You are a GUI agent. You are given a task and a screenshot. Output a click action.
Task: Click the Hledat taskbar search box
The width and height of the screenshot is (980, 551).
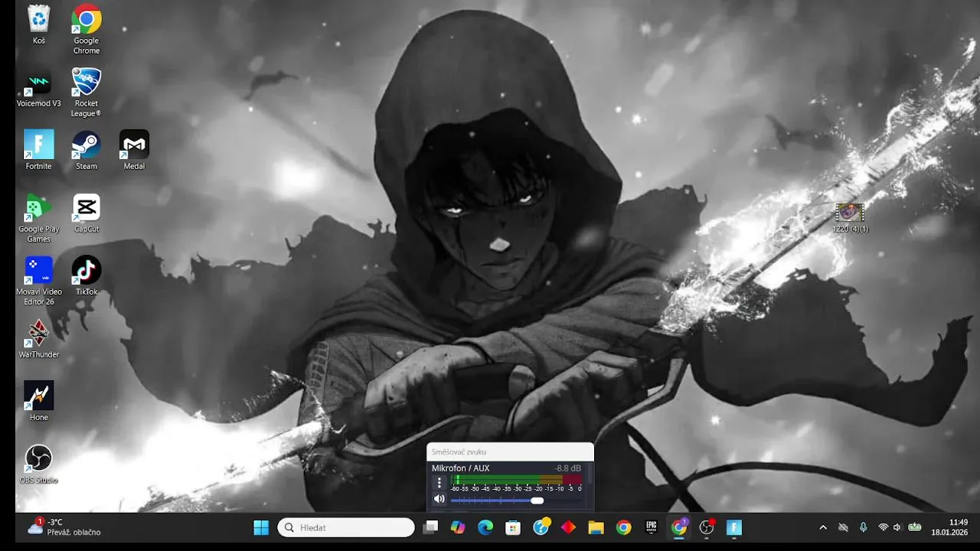(x=346, y=527)
